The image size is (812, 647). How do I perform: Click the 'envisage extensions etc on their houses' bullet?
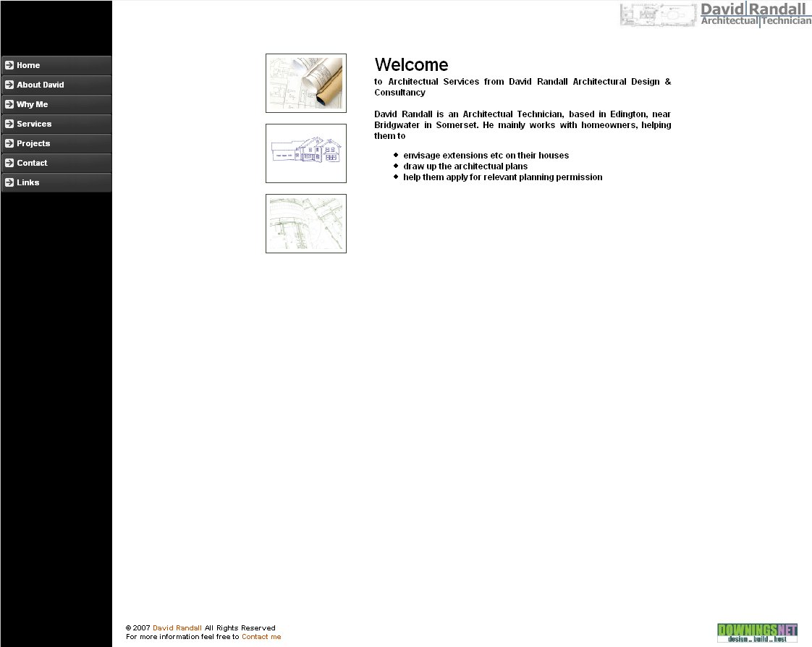click(486, 156)
